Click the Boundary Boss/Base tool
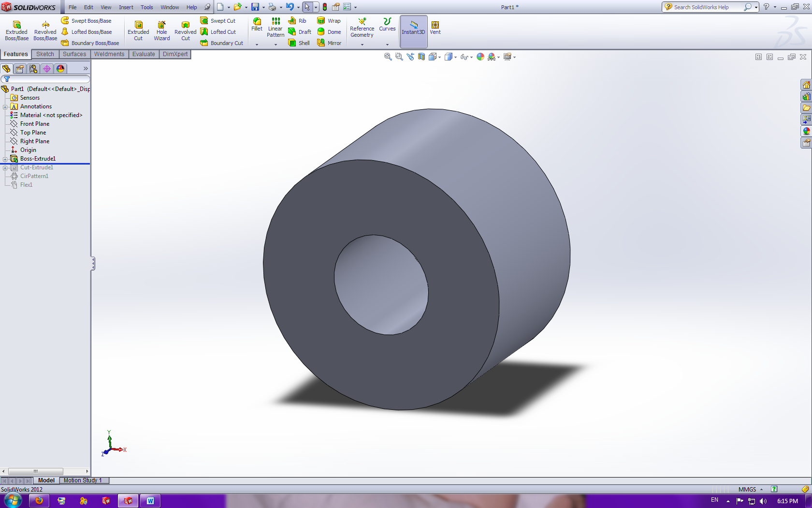 click(x=90, y=43)
